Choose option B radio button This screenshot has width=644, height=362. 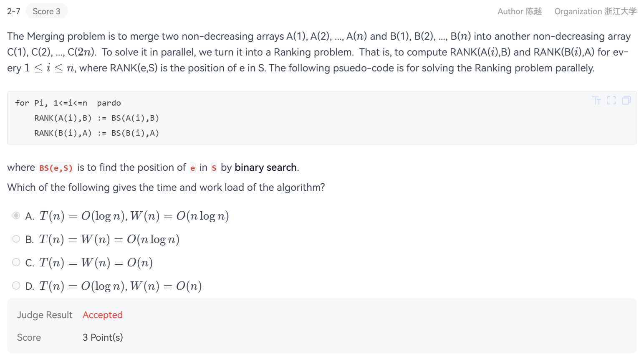click(16, 239)
